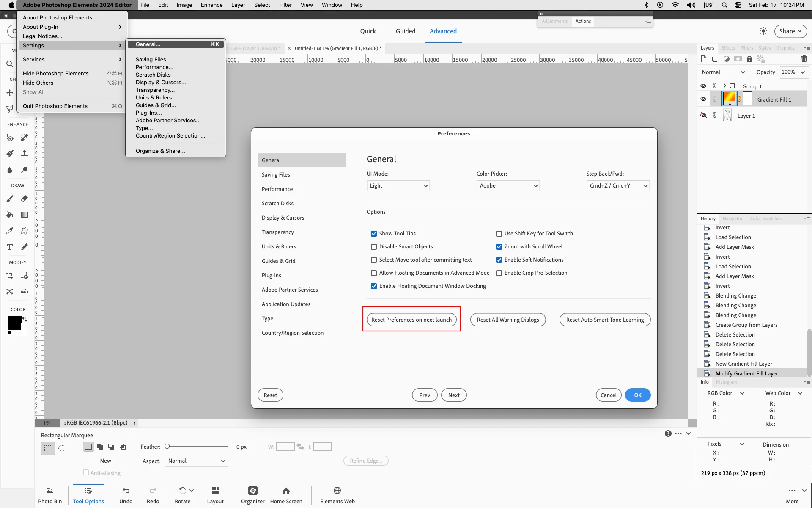Screen dimensions: 812x508
Task: Switch to the Guided tab
Action: tap(405, 31)
